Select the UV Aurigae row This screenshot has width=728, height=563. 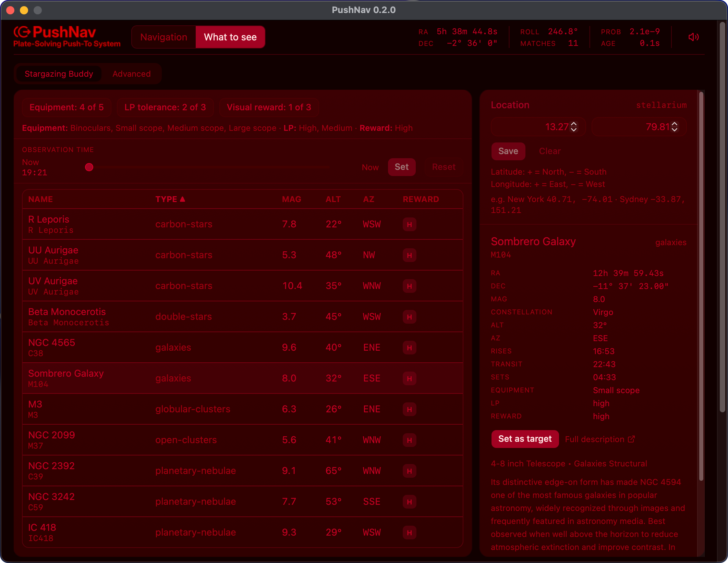pyautogui.click(x=243, y=286)
